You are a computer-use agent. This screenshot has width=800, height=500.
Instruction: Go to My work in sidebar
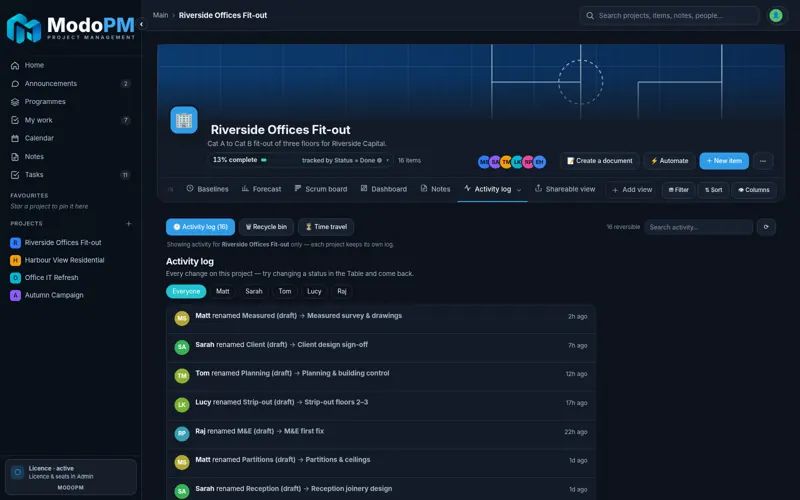tap(70, 120)
